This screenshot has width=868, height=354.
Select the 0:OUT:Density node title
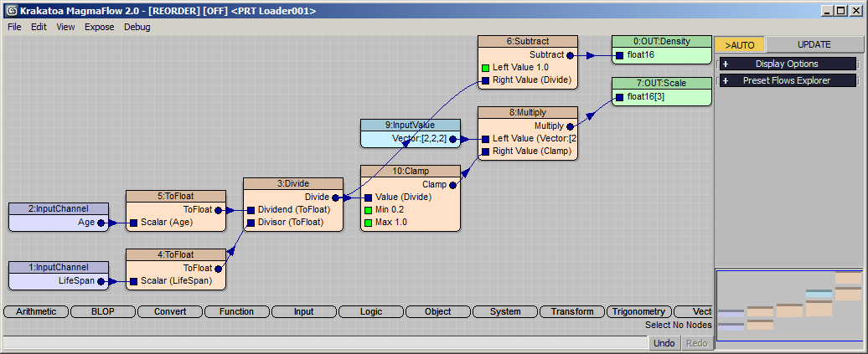[x=662, y=42]
